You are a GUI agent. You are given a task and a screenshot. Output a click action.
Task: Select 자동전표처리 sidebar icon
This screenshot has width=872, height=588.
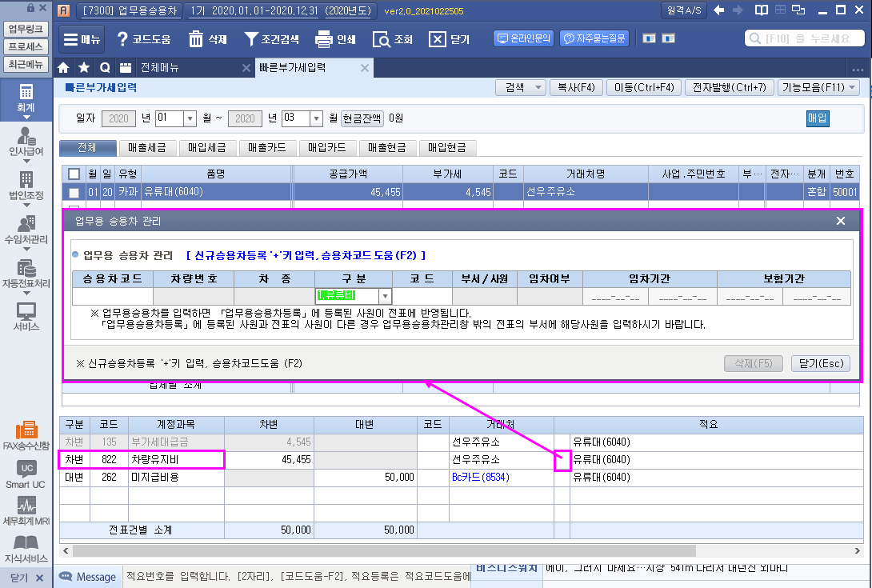(26, 274)
